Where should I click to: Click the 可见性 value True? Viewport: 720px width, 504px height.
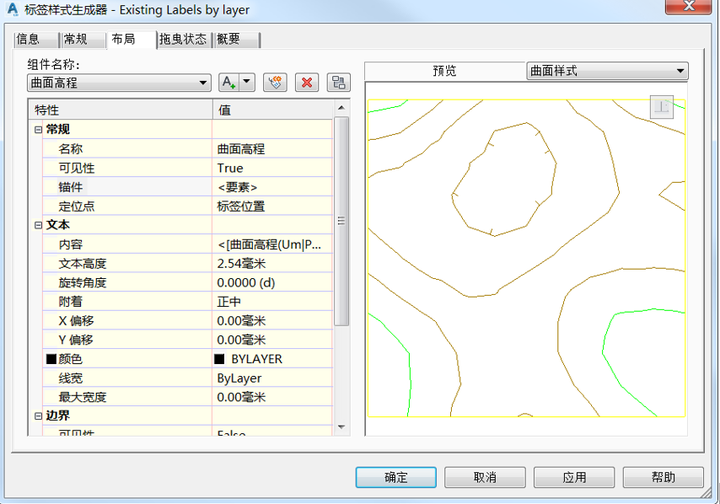click(272, 168)
